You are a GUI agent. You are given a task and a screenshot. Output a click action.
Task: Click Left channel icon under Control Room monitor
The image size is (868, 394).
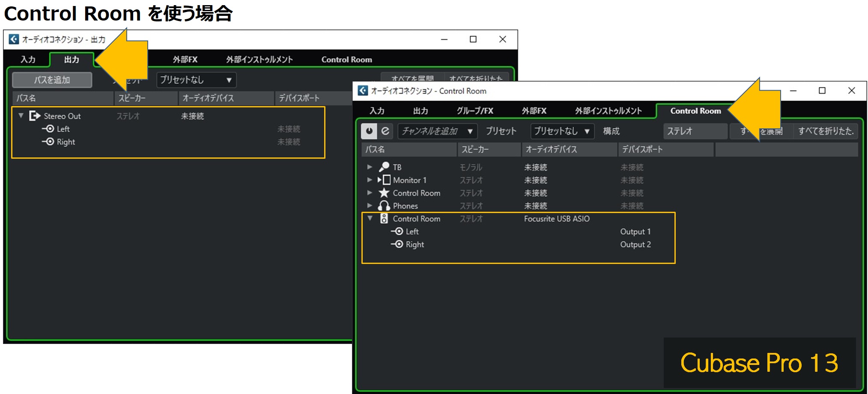pos(397,231)
